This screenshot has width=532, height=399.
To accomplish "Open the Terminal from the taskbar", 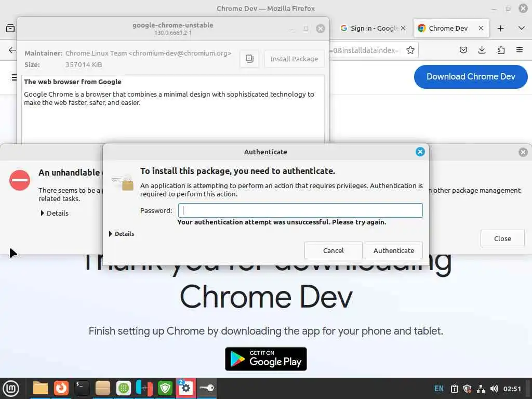I will pyautogui.click(x=82, y=388).
